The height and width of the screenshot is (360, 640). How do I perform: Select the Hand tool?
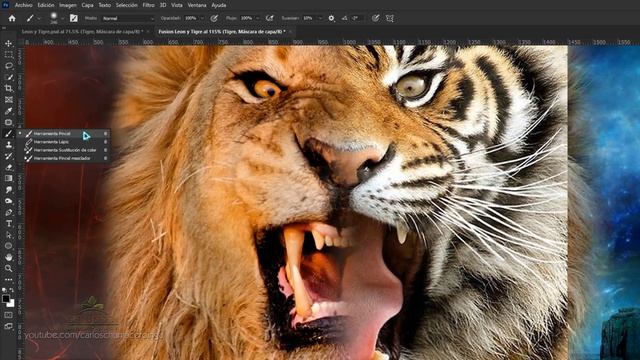(9, 257)
